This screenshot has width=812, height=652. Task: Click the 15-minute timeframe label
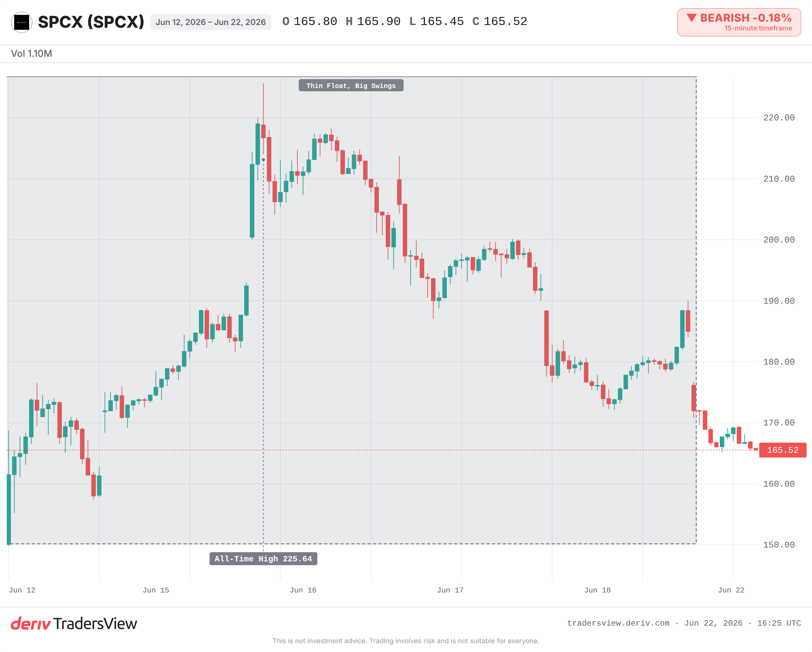[x=758, y=28]
